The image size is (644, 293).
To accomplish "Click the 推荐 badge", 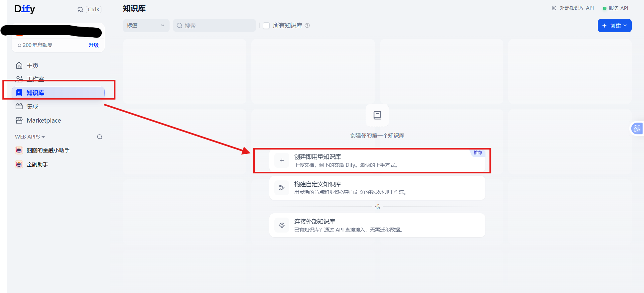I will [x=478, y=152].
